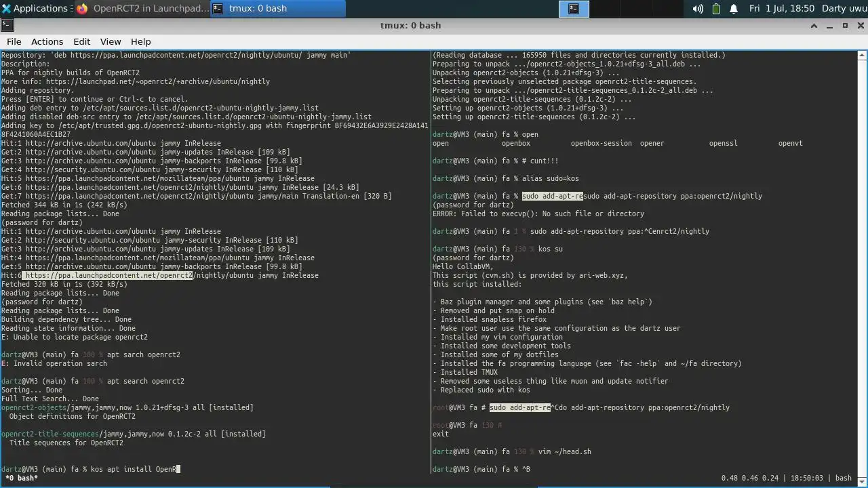
Task: Click 'ERROR: Failed to execvp()' message line
Action: click(538, 213)
